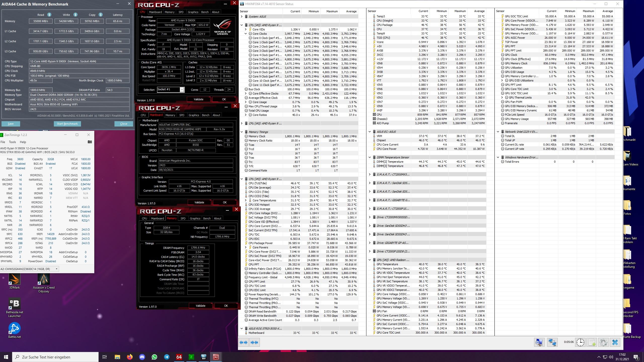Switch to ZenTimings taskbar icon
This screenshot has height=362, width=644.
click(191, 357)
